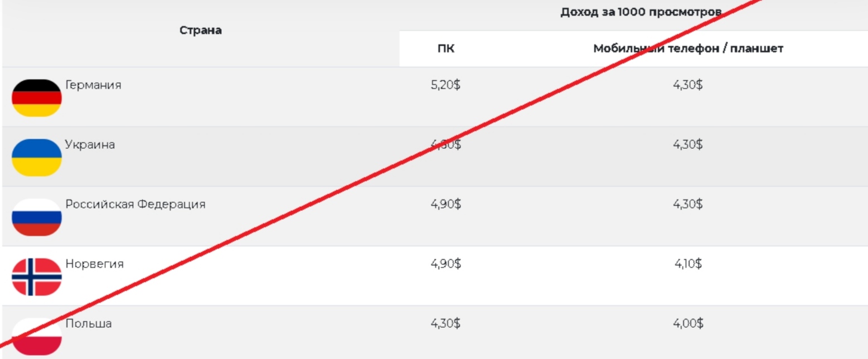The height and width of the screenshot is (359, 868).
Task: Click the Ukraine flag icon
Action: (37, 158)
